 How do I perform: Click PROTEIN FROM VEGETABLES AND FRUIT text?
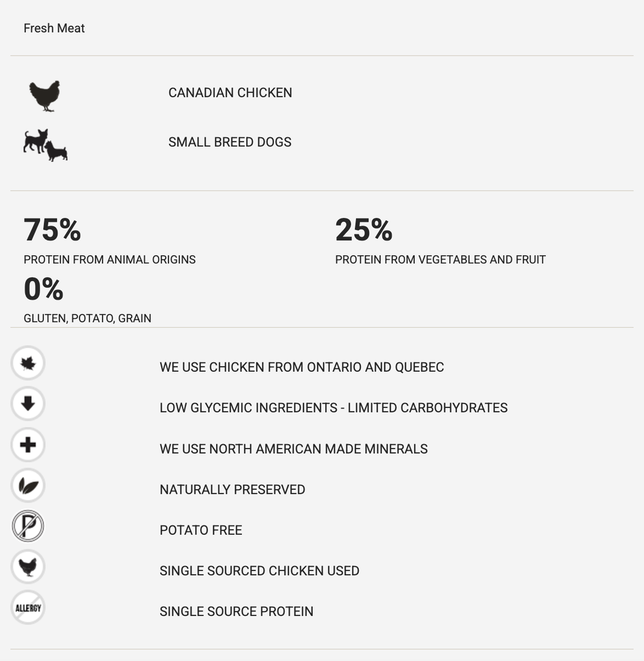(x=441, y=259)
